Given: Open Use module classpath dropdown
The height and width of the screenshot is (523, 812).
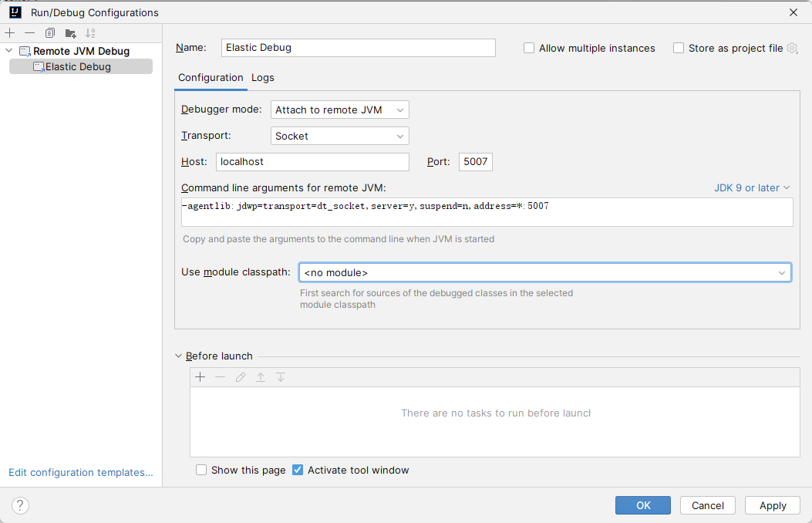Looking at the screenshot, I should coord(544,272).
